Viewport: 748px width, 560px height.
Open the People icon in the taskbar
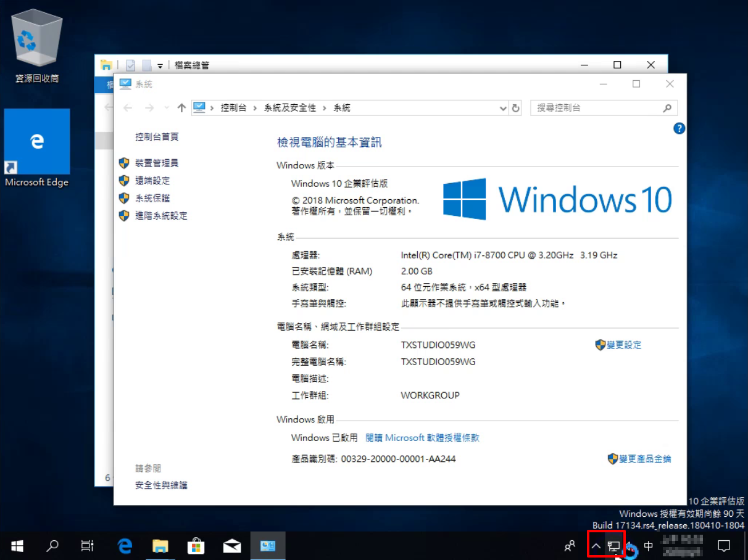click(x=570, y=546)
